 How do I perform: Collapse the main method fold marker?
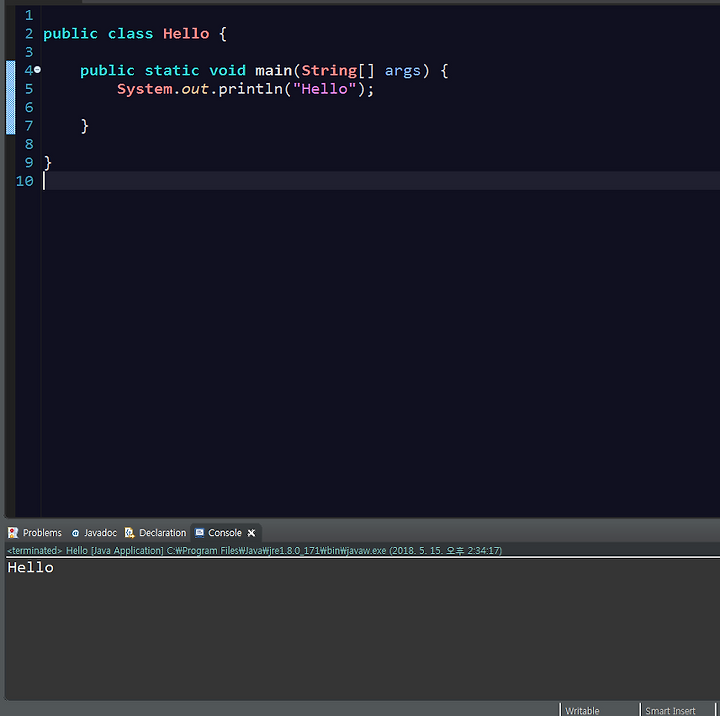click(38, 70)
